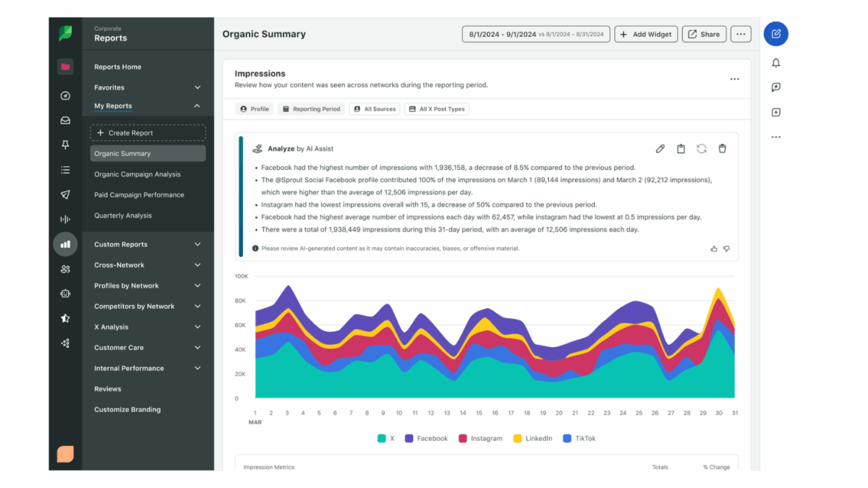Expand the Favorites section
The image size is (868, 488).
(197, 87)
